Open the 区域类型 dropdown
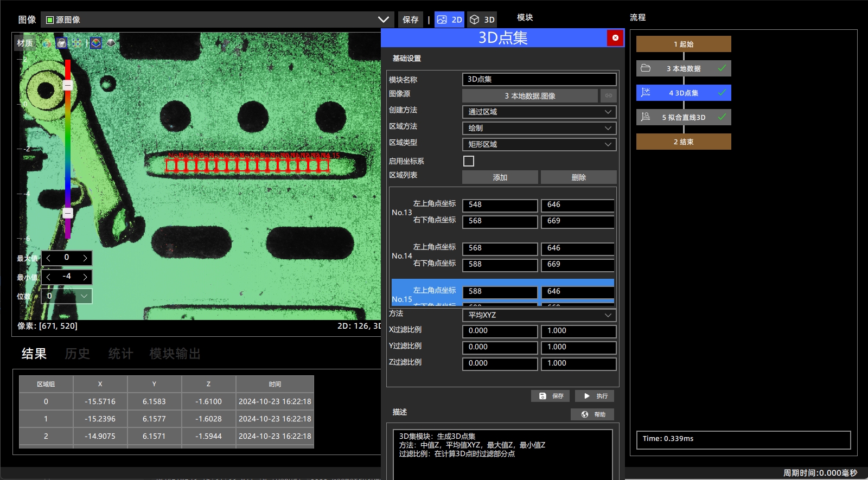 tap(539, 144)
